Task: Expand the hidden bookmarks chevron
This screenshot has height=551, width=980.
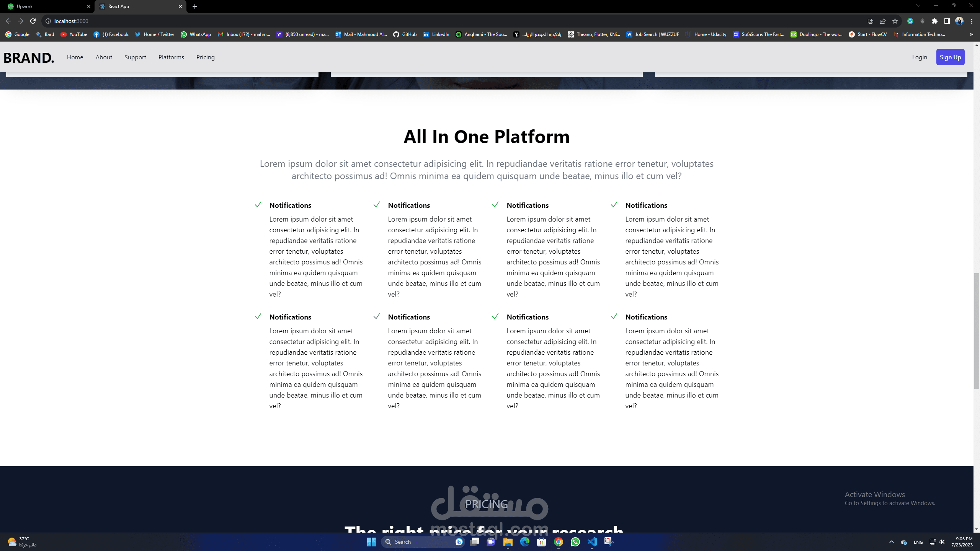Action: click(971, 34)
